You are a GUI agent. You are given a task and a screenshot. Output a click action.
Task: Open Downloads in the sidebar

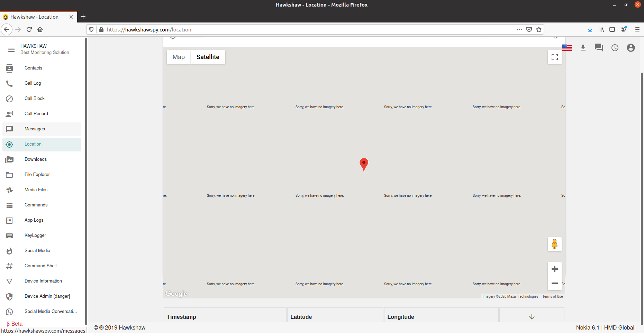pyautogui.click(x=42, y=159)
